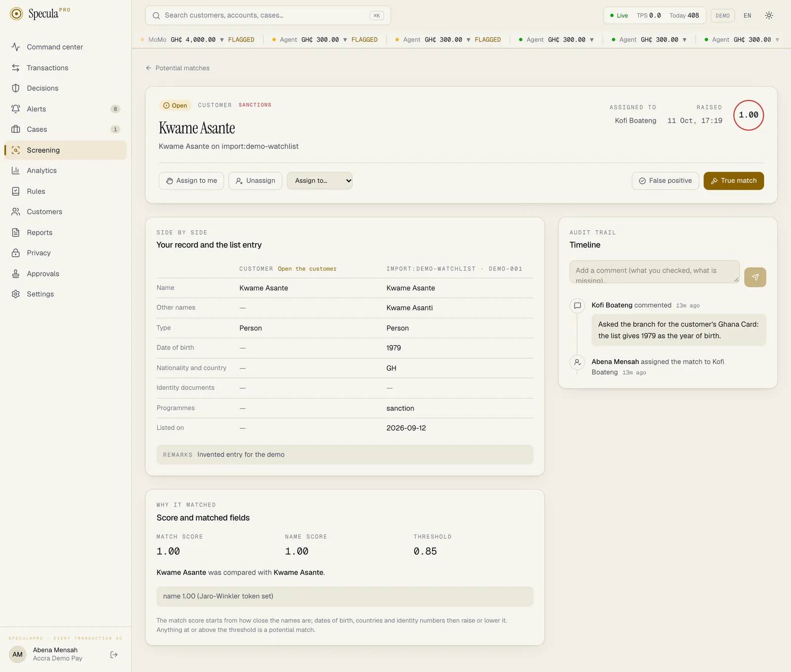
Task: Open Decisions in sidebar
Action: click(65, 88)
